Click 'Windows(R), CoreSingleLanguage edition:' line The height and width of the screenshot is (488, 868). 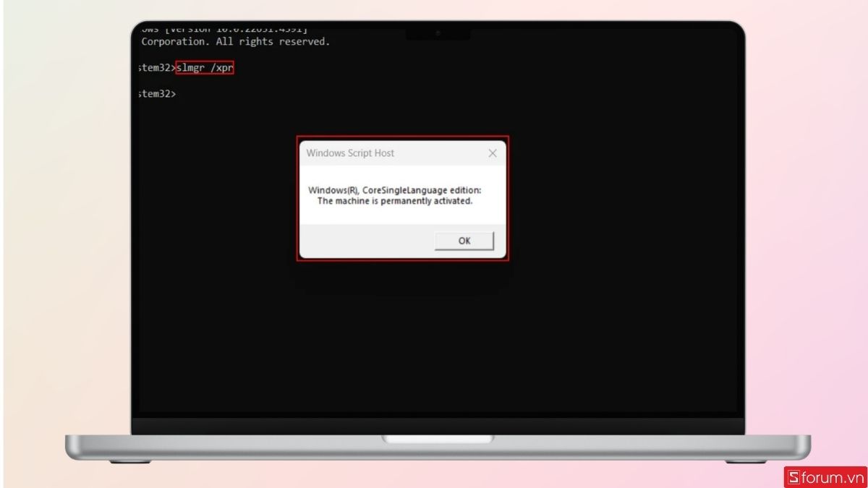[395, 190]
